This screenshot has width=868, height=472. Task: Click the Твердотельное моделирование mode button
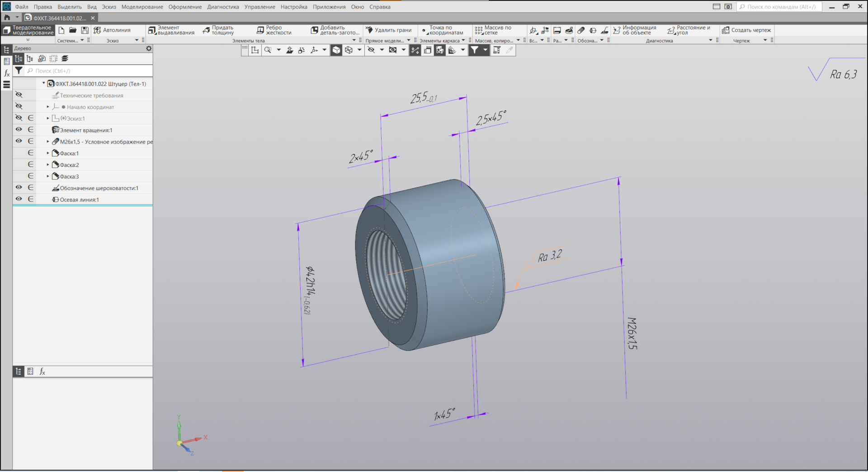pyautogui.click(x=28, y=30)
